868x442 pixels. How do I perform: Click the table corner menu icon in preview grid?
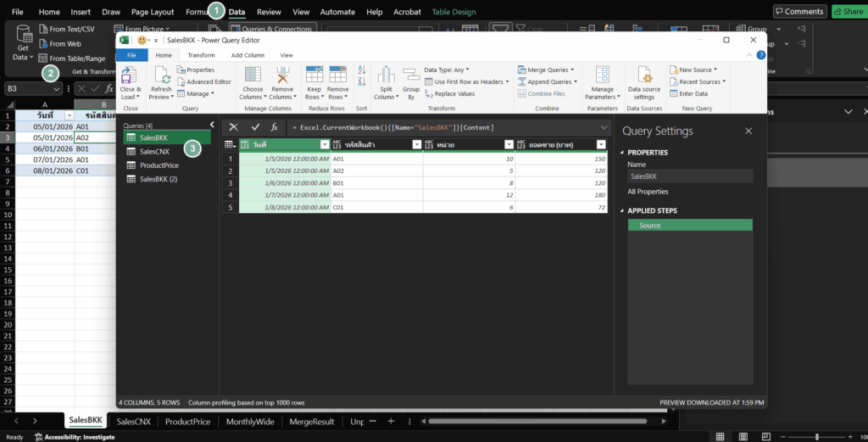click(230, 144)
